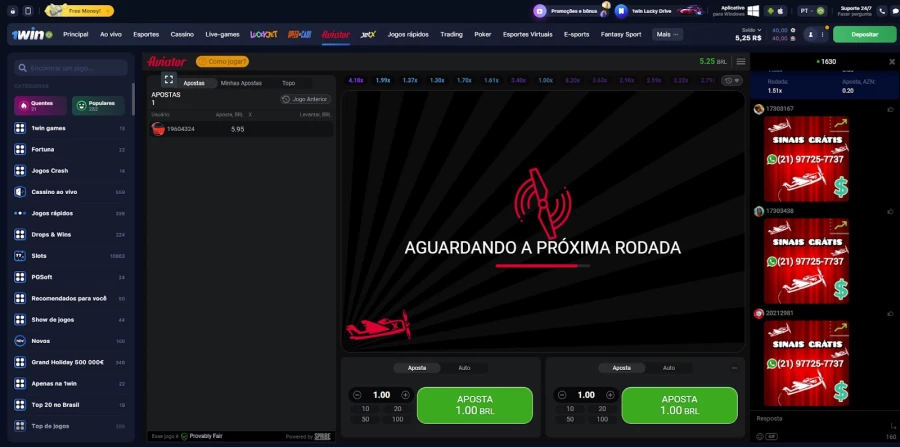Switch to the Topo tab
Viewport: 900px width, 447px height.
289,83
